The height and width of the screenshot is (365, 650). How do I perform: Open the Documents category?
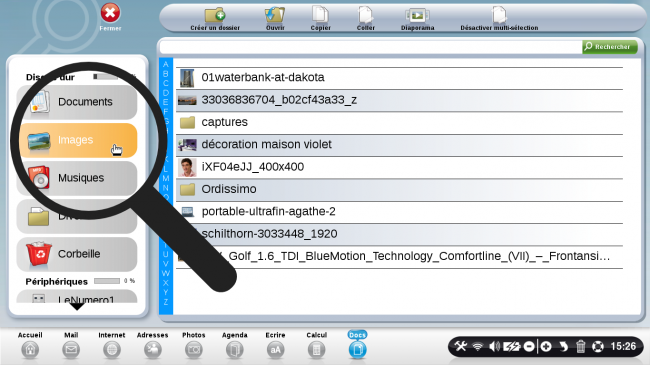(77, 102)
